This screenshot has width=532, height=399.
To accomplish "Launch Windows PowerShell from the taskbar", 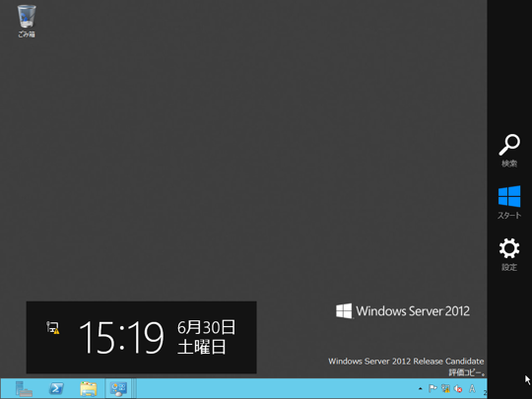I will [56, 388].
